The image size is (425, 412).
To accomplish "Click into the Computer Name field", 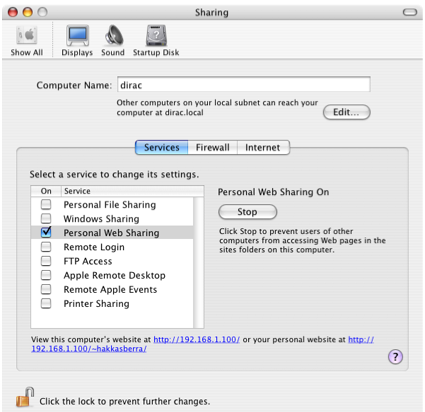I will click(244, 84).
